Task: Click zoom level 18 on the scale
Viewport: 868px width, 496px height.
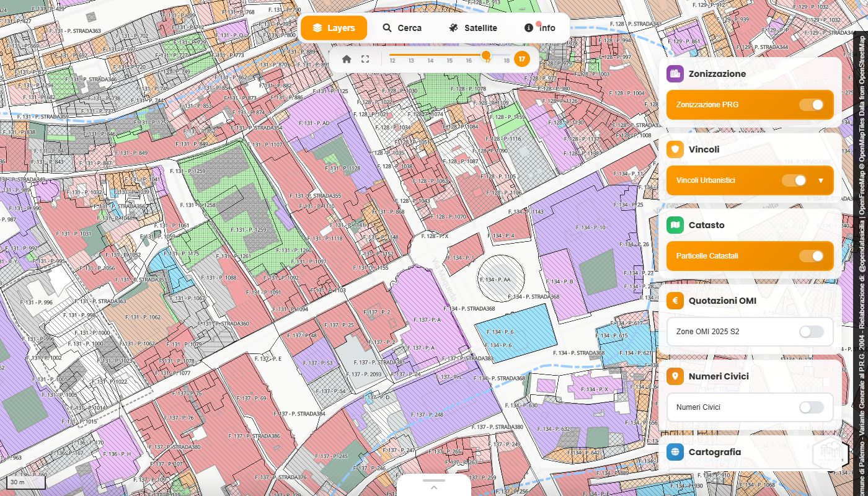Action: pyautogui.click(x=507, y=61)
